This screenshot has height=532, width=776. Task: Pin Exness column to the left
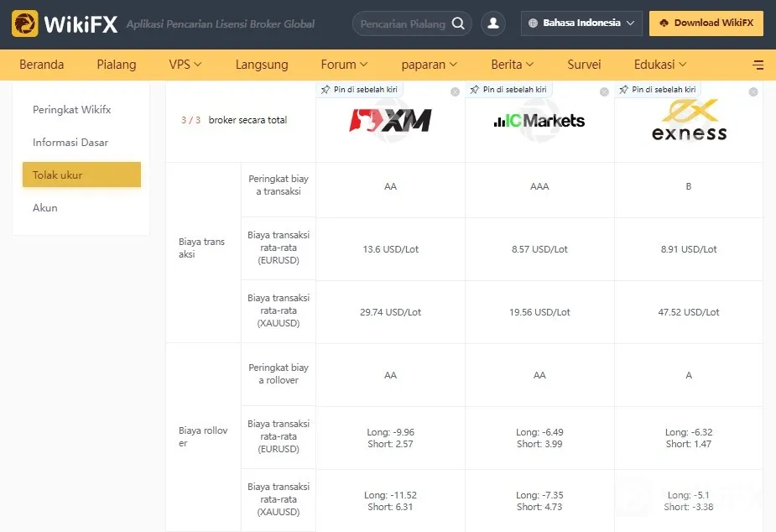click(659, 90)
